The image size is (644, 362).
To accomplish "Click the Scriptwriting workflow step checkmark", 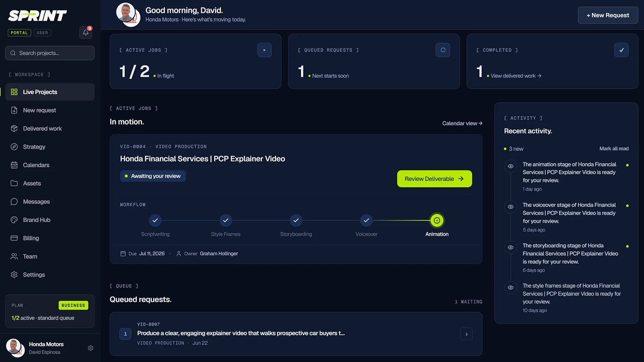I will (x=155, y=220).
